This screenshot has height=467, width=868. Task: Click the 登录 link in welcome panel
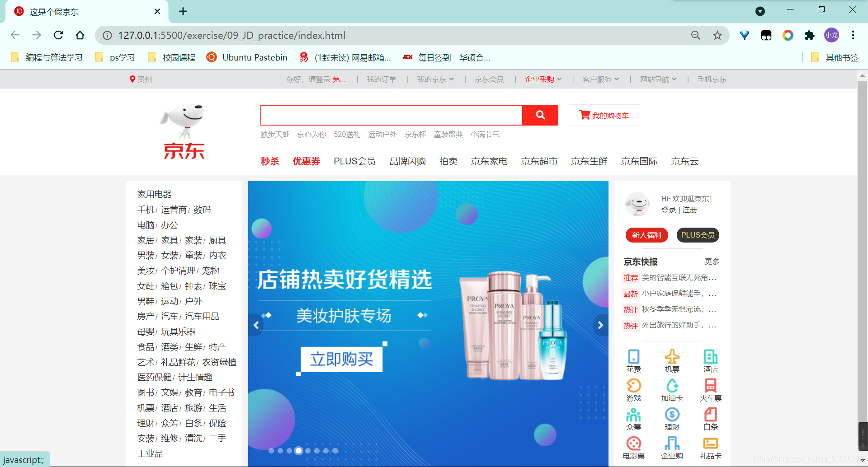[x=668, y=210]
